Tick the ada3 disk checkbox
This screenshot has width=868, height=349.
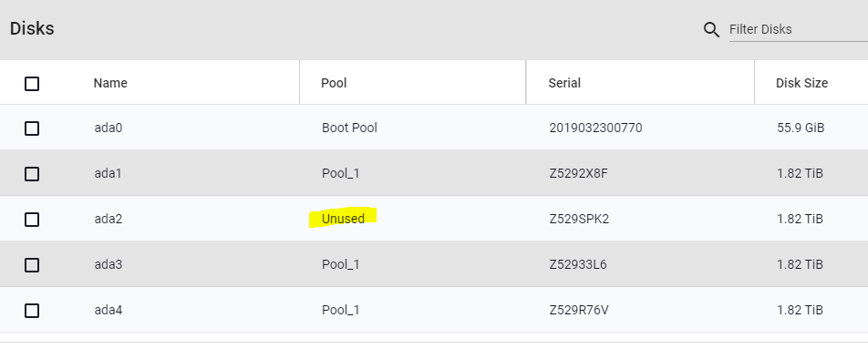[x=32, y=265]
